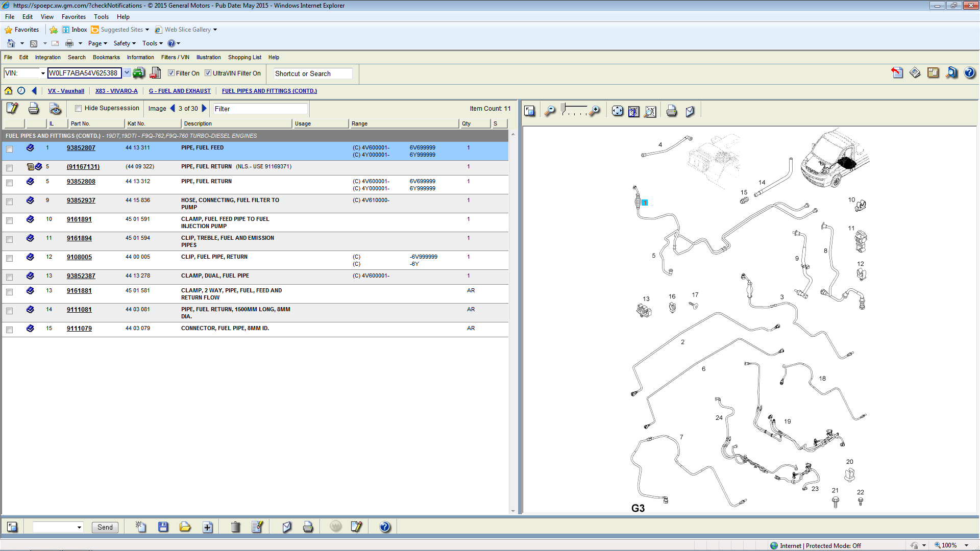
Task: Open the IE Page dropdown menu
Action: click(97, 43)
